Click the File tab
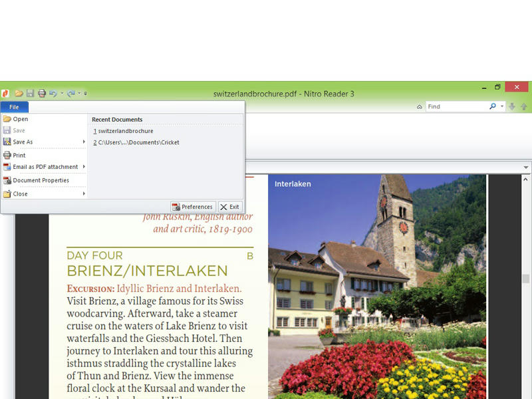The width and height of the screenshot is (532, 399). pyautogui.click(x=14, y=107)
